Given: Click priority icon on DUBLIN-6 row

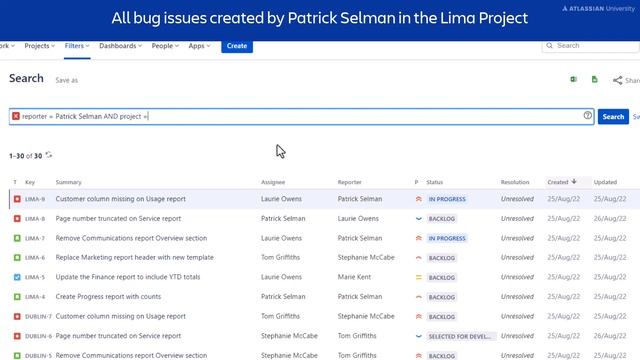Looking at the screenshot, I should [418, 336].
